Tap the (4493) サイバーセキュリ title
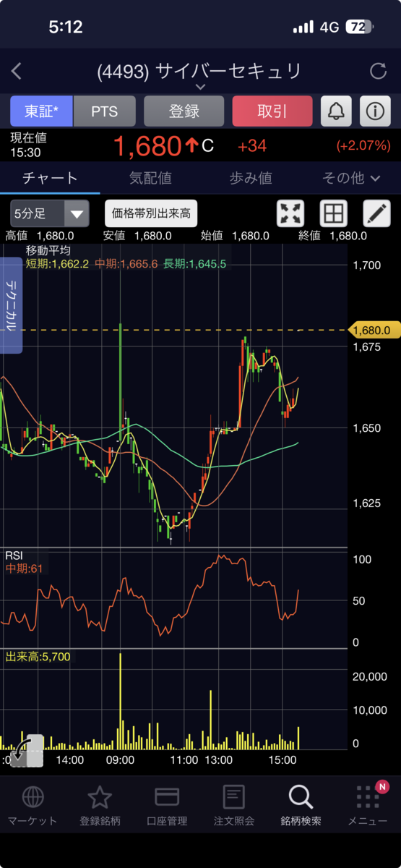 (199, 71)
